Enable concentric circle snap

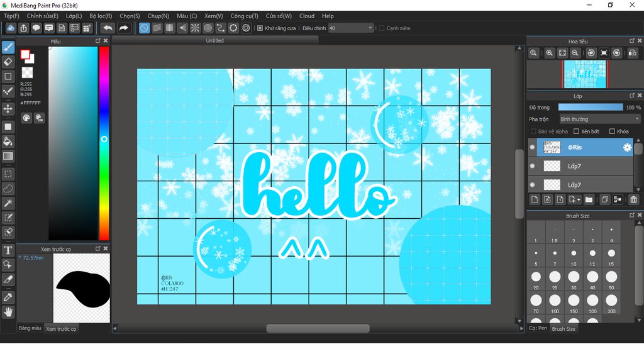[208, 28]
